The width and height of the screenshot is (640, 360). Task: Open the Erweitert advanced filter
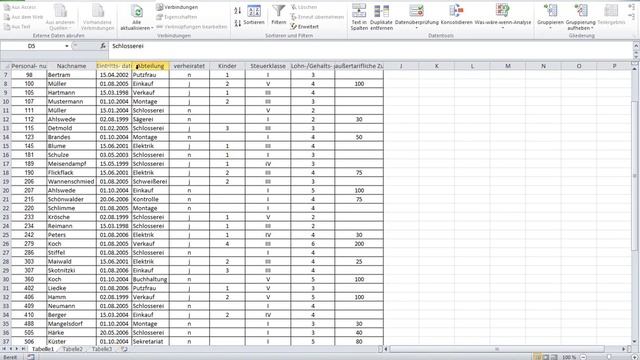click(304, 27)
